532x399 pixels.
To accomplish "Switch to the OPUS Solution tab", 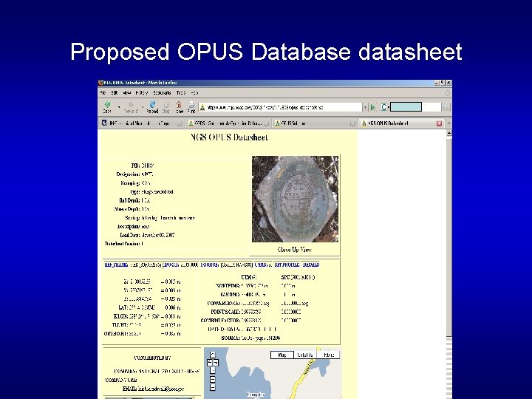I will [315, 123].
